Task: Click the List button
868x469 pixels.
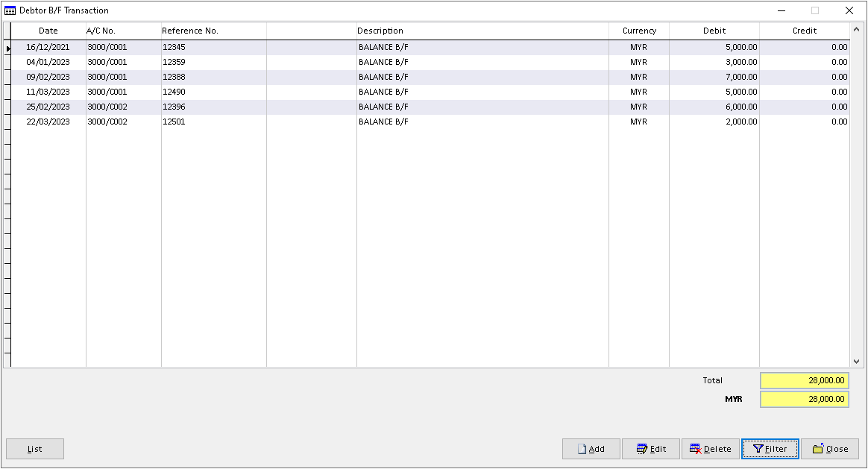Action: tap(34, 449)
